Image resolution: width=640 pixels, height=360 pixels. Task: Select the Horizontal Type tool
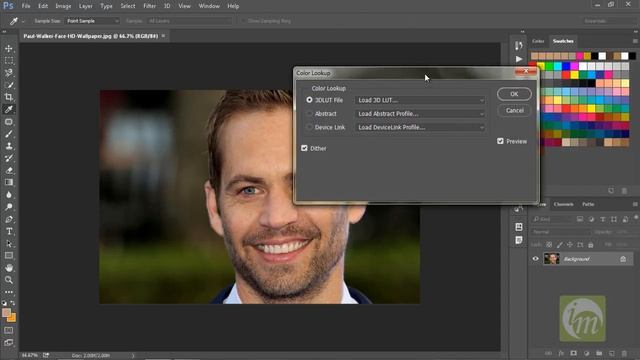9,231
